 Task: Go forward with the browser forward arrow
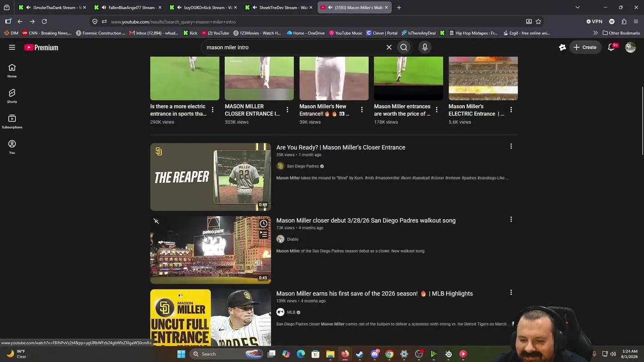click(32, 22)
